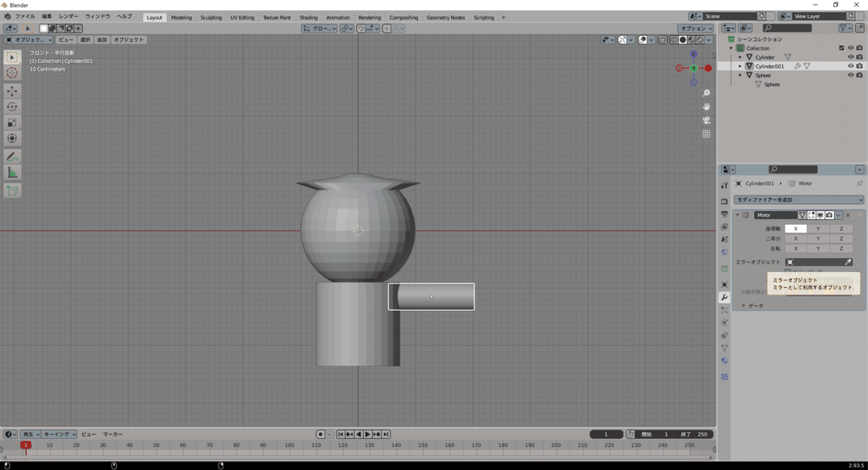The height and width of the screenshot is (470, 868).
Task: Activate the 3D Cursor tool
Action: pyautogui.click(x=12, y=73)
